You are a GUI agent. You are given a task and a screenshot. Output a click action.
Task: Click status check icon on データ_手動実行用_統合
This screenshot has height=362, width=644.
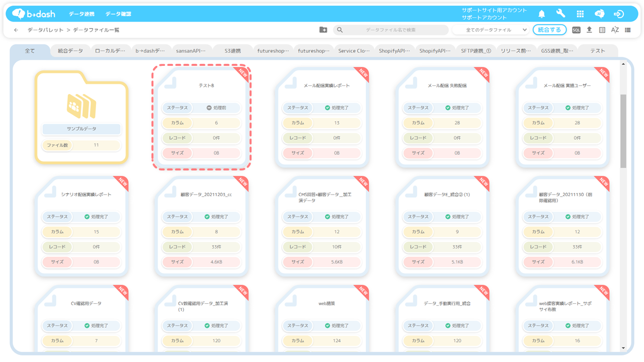(448, 326)
